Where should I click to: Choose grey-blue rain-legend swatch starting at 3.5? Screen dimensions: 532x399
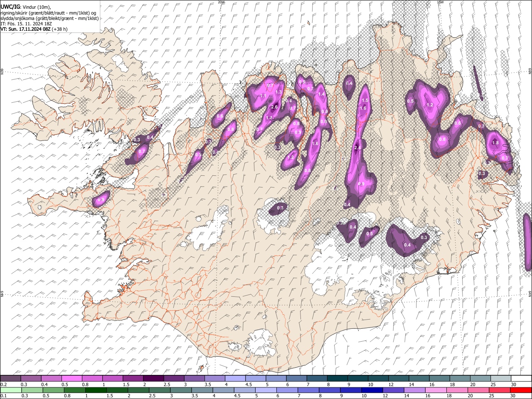pos(202,390)
